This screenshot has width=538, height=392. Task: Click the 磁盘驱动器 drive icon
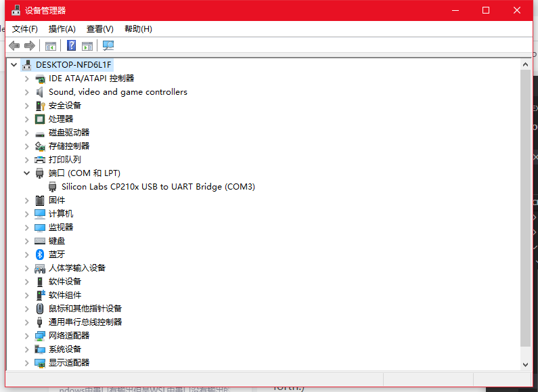click(40, 133)
